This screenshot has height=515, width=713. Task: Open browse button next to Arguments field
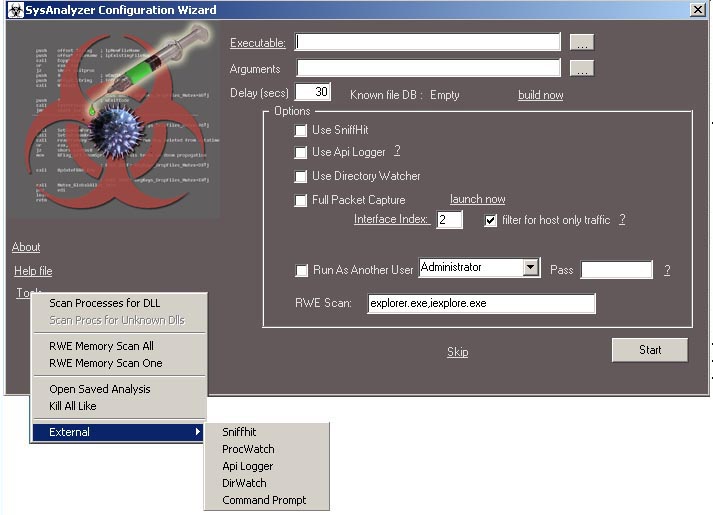[582, 69]
